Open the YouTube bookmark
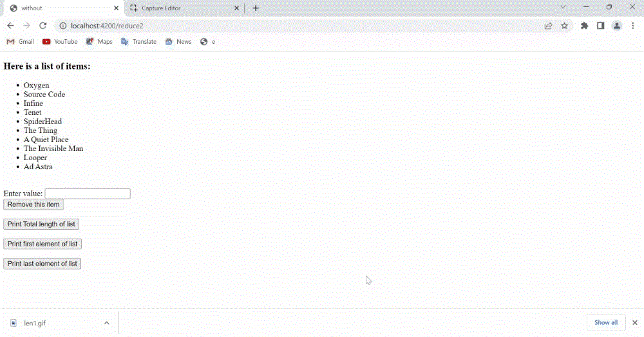The height and width of the screenshot is (337, 644). pos(60,41)
